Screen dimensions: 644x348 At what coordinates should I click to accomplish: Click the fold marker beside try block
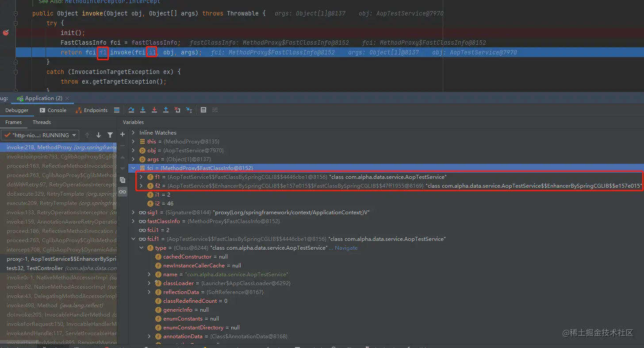pyautogui.click(x=16, y=23)
